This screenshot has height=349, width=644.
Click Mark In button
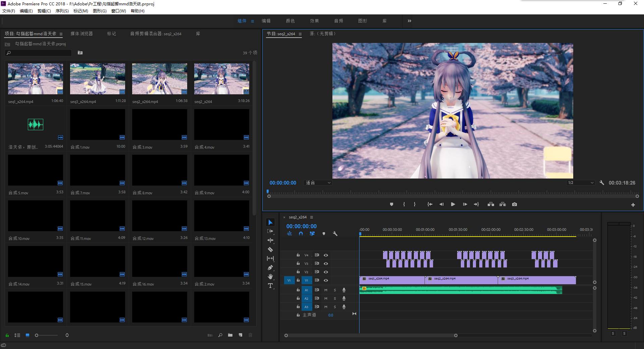pyautogui.click(x=404, y=204)
